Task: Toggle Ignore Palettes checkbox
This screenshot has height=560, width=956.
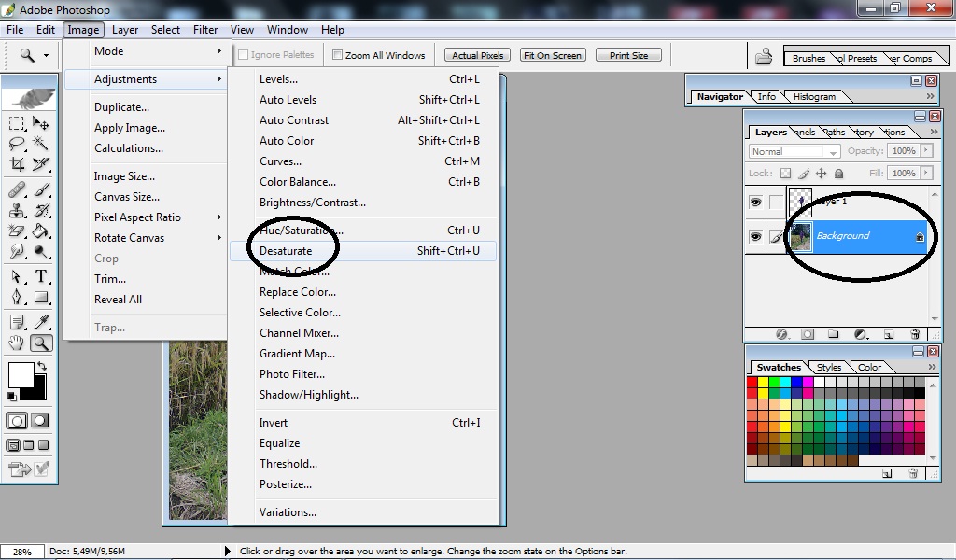Action: (244, 55)
